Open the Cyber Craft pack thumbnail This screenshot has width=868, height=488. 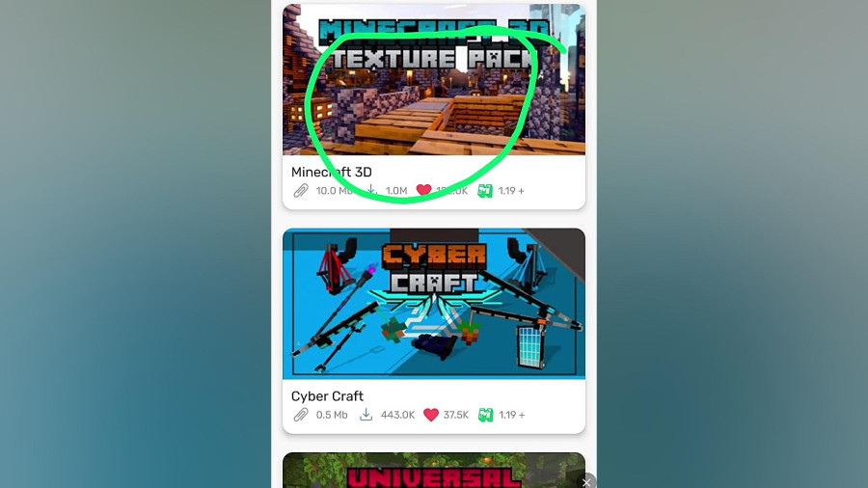tap(433, 304)
